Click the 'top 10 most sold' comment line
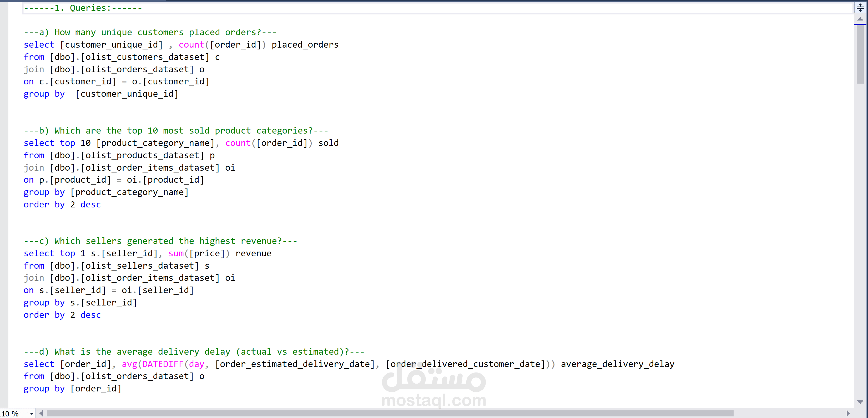 (175, 131)
